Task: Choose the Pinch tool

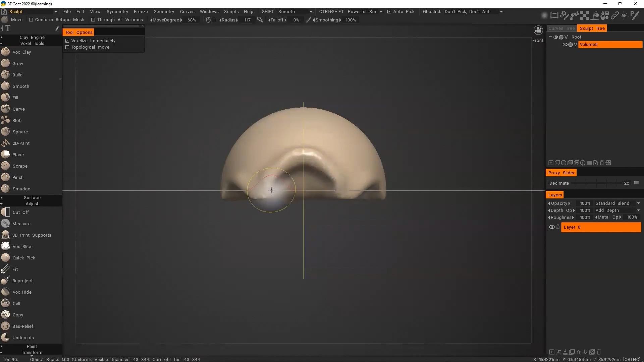Action: 18,177
